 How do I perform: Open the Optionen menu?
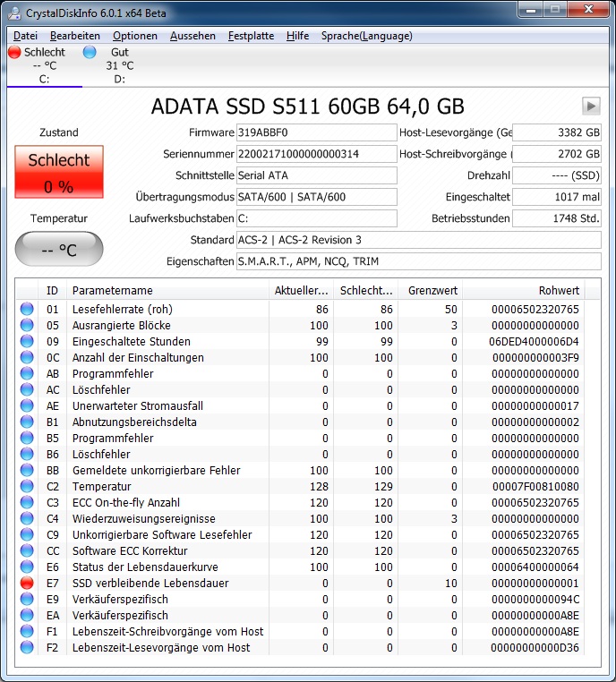pos(135,36)
